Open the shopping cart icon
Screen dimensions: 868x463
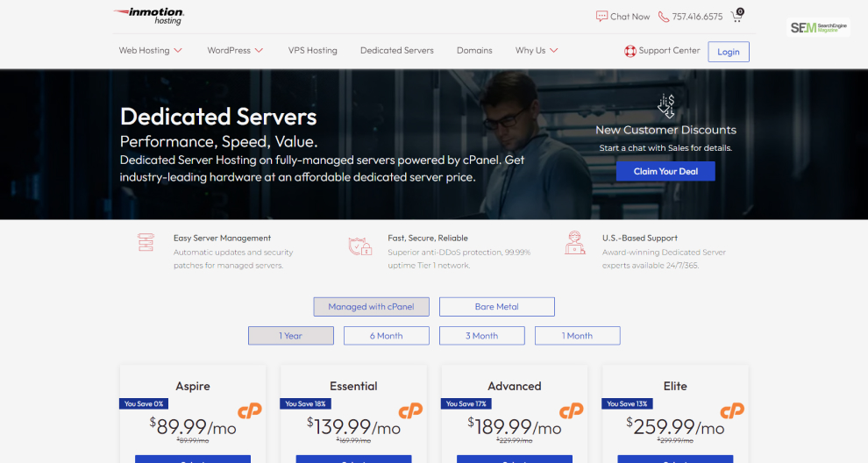pos(737,16)
